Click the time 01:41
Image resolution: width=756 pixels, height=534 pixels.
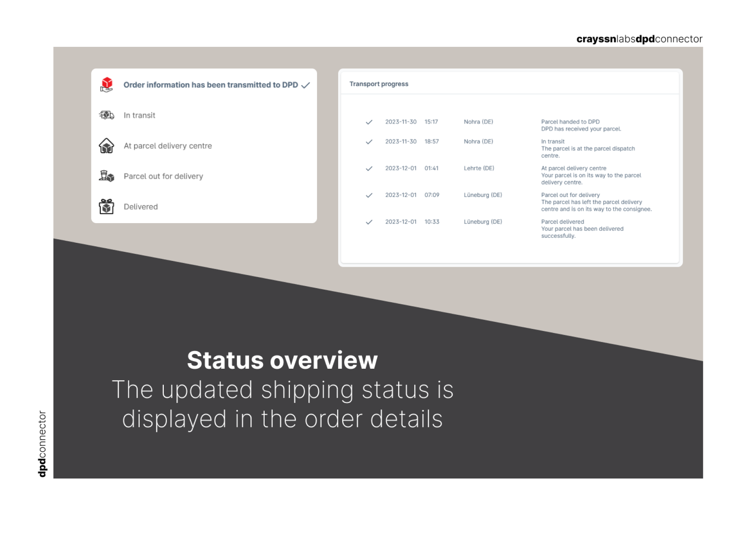pyautogui.click(x=432, y=168)
